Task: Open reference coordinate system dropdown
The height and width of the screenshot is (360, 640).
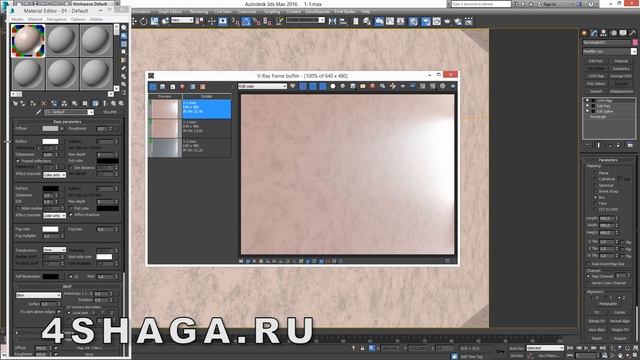Action: click(x=182, y=20)
